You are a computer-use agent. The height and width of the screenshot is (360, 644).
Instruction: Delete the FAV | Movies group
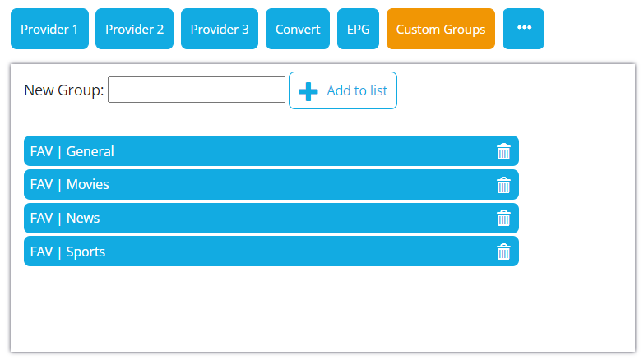click(503, 185)
